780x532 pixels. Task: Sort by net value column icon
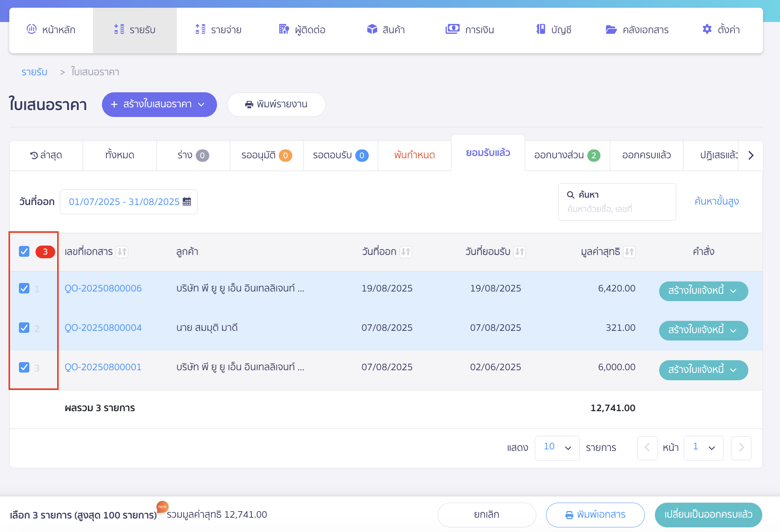[629, 252]
